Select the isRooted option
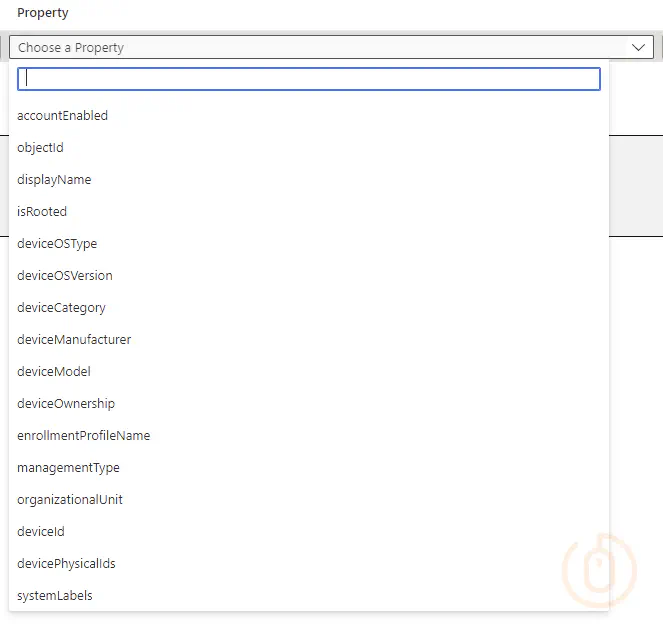The width and height of the screenshot is (663, 634). click(x=42, y=212)
